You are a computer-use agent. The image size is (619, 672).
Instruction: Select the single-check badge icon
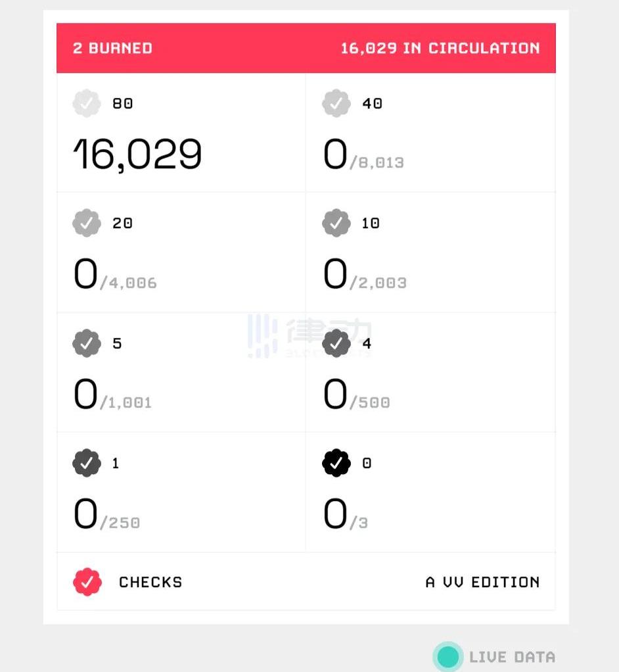pyautogui.click(x=86, y=463)
